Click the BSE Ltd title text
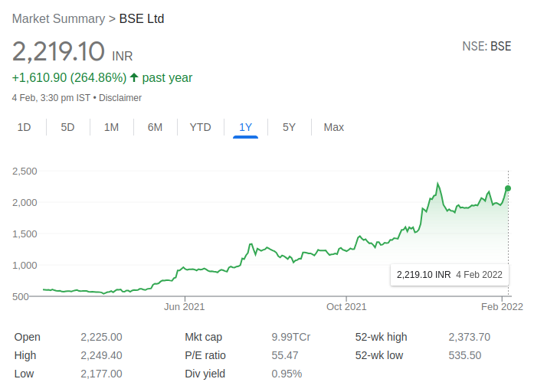The width and height of the screenshot is (534, 392). [x=142, y=18]
